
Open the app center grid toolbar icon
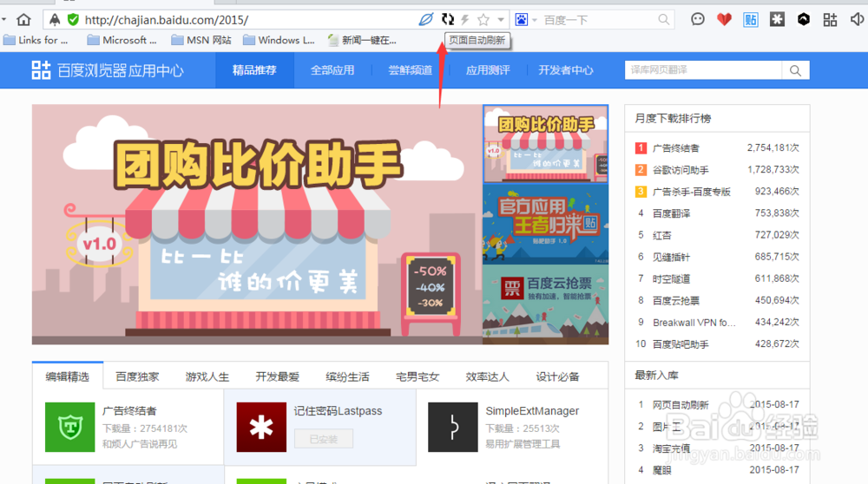coord(830,20)
